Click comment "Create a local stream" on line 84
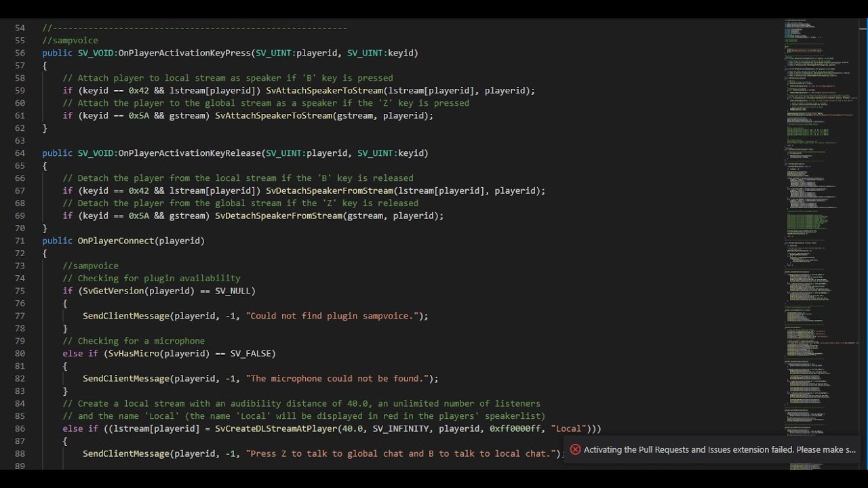Viewport: 868px width, 488px height. (x=302, y=403)
